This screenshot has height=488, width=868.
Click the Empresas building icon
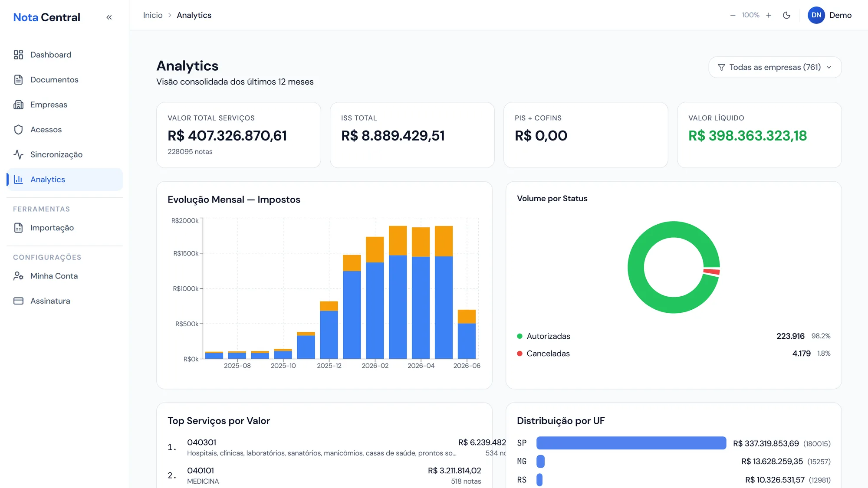tap(18, 105)
